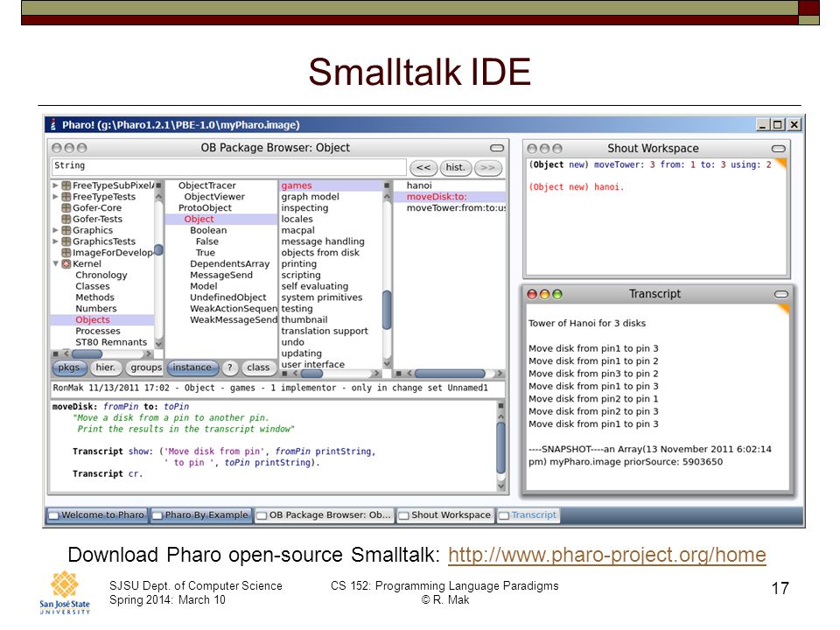Switch to the class side button
840x630 pixels.
pyautogui.click(x=258, y=367)
